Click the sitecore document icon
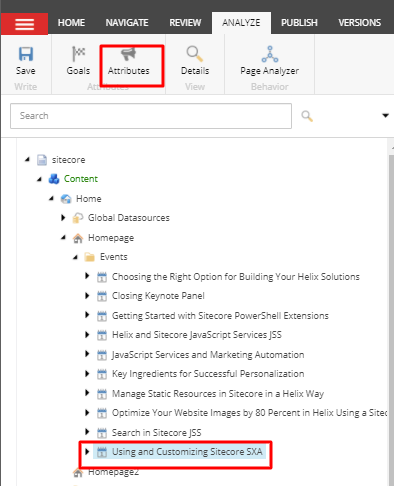The height and width of the screenshot is (486, 394). coord(42,160)
